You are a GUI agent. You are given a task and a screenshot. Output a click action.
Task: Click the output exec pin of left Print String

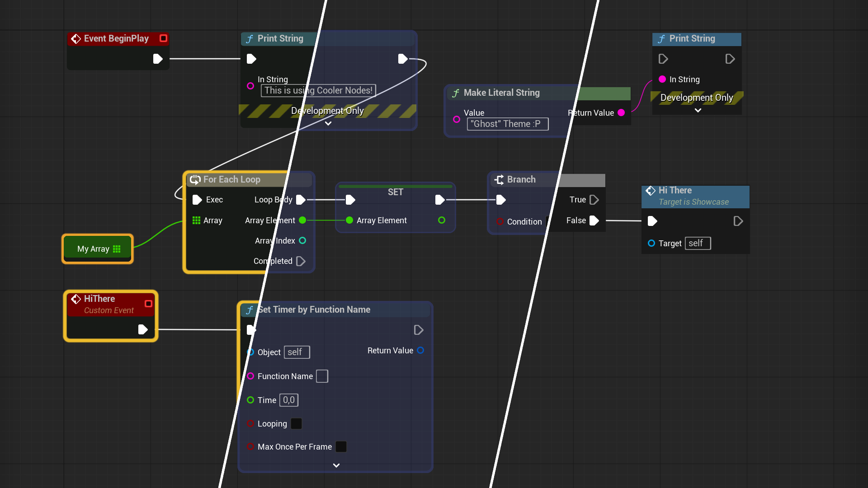click(402, 59)
